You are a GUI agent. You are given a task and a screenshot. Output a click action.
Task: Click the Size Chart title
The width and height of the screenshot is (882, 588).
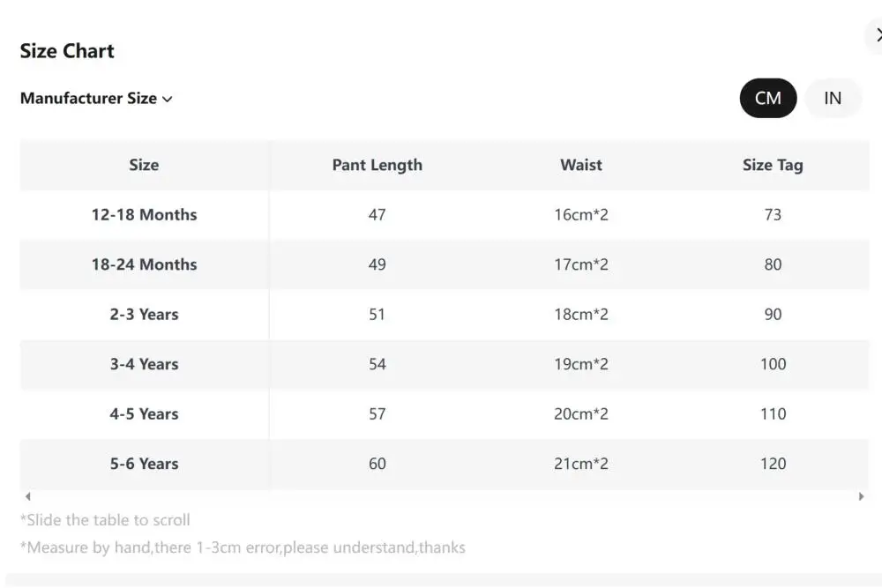click(67, 51)
